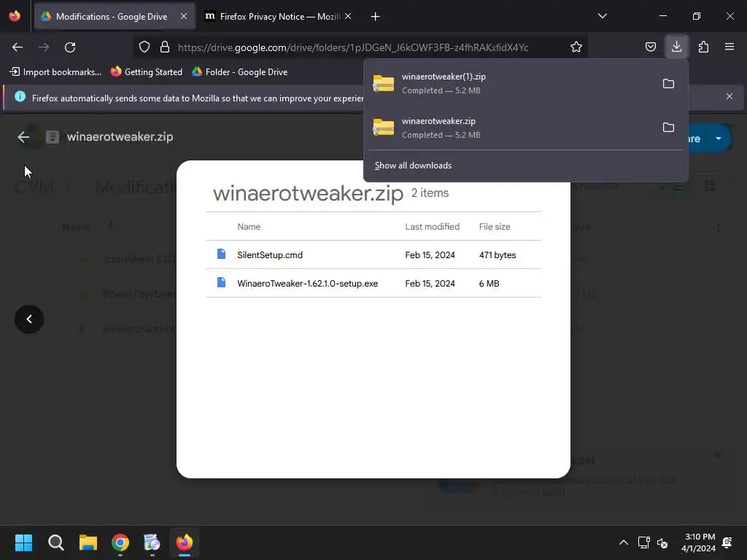Open the WinaeroTweaker-1.62.1.0-setup.exe row
This screenshot has height=560, width=747.
pyautogui.click(x=373, y=284)
